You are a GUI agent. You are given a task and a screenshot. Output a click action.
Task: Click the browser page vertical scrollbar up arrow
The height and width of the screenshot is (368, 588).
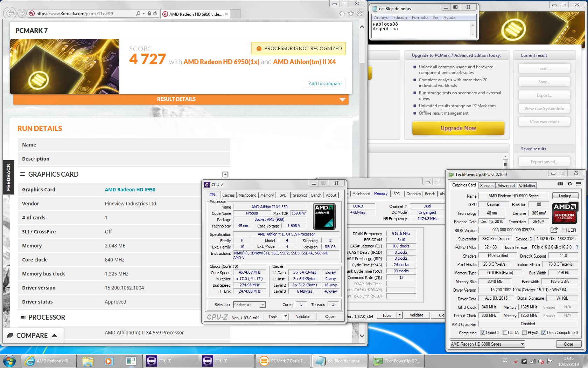tap(362, 27)
